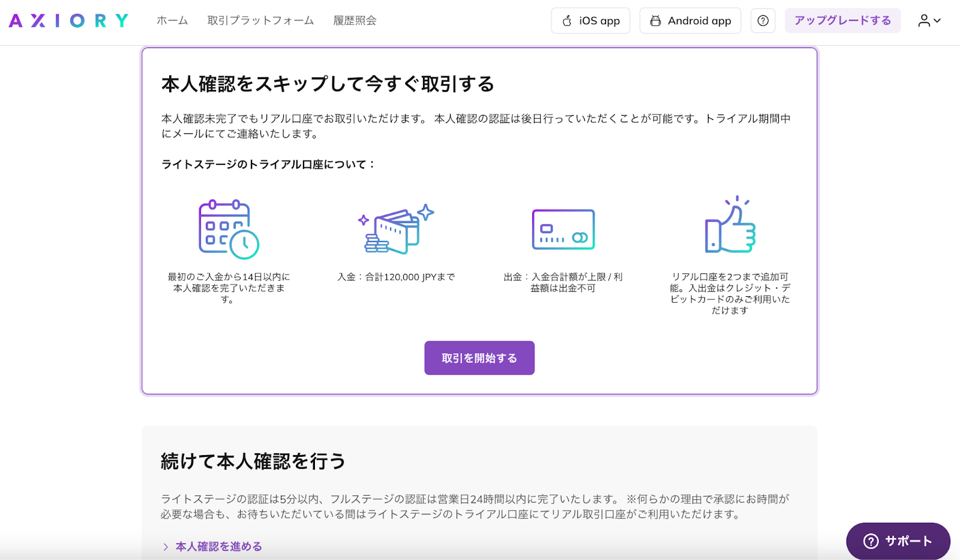Select the heading 続けて本人確認を行う
The image size is (960, 560).
(253, 461)
